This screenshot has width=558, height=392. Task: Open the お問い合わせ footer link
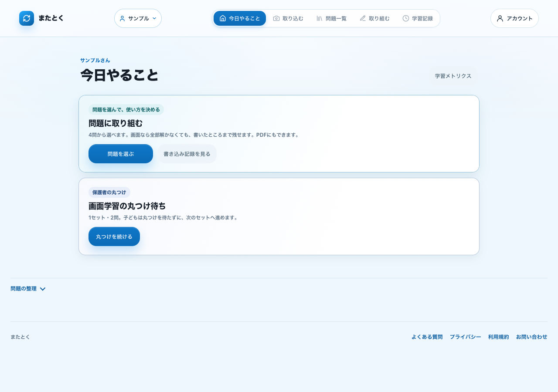pyautogui.click(x=532, y=337)
